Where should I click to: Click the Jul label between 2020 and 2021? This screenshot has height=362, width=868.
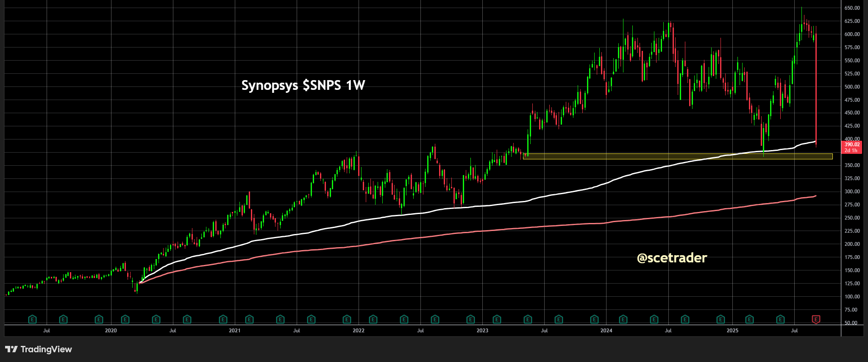[172, 331]
